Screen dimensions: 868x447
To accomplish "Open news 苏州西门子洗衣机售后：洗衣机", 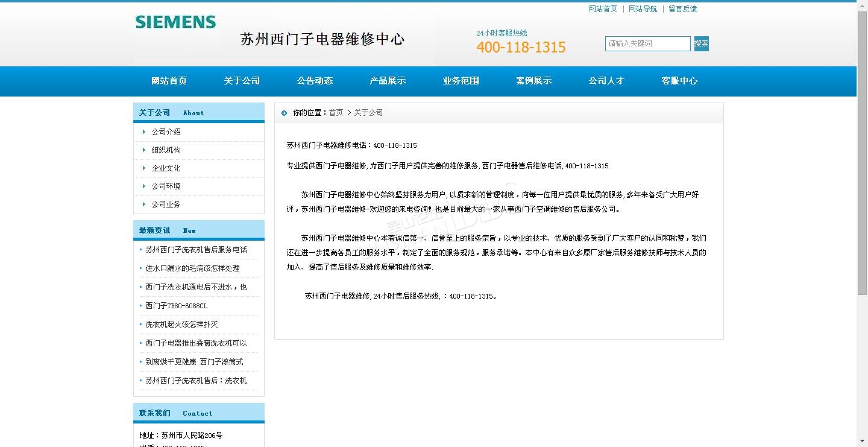I will click(197, 380).
